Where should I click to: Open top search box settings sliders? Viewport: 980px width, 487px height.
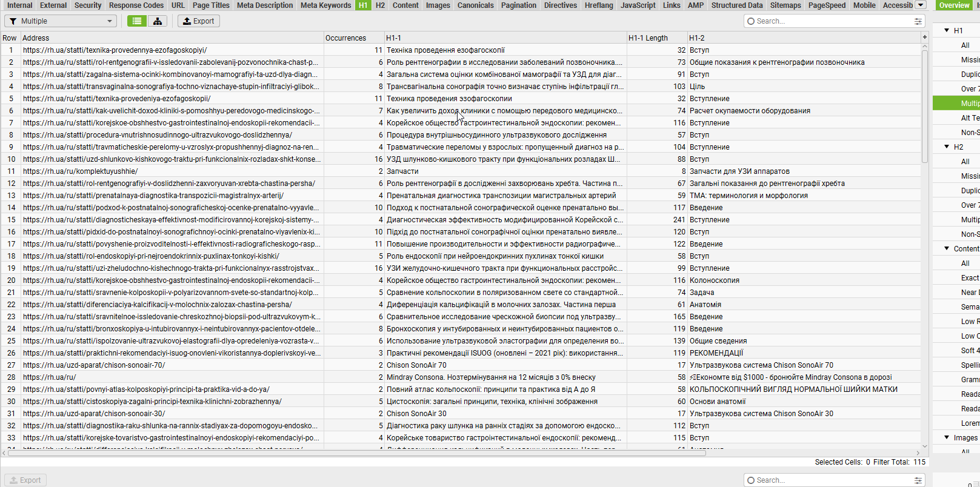coord(918,21)
